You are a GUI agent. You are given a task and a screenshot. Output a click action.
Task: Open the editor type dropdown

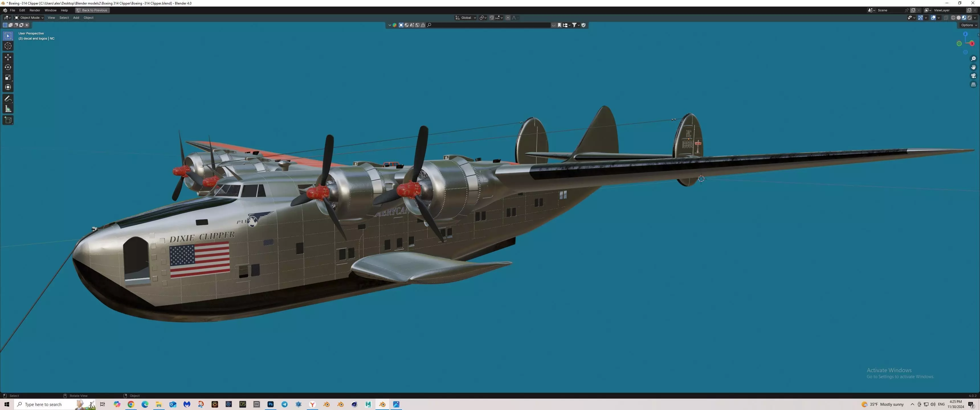[7, 17]
